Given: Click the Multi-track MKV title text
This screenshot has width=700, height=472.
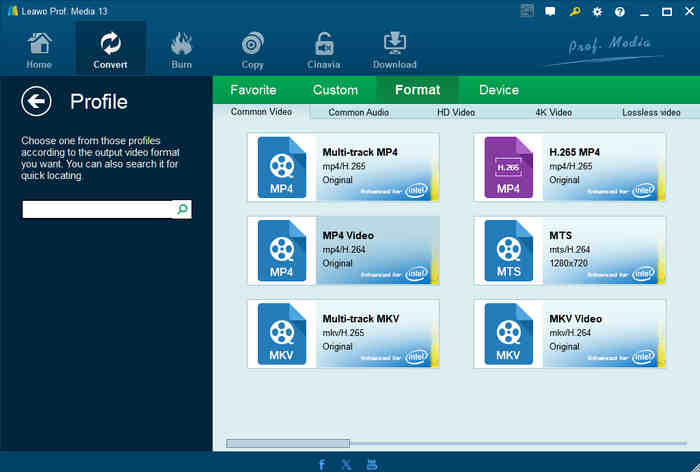Looking at the screenshot, I should point(361,319).
